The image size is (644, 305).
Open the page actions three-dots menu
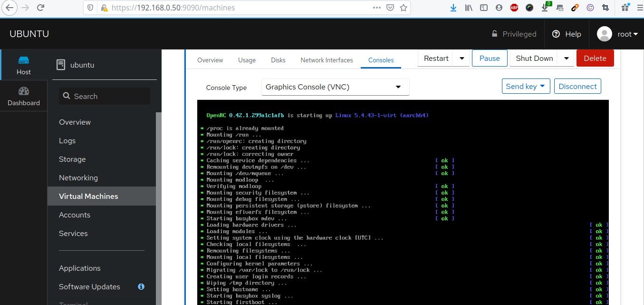376,8
